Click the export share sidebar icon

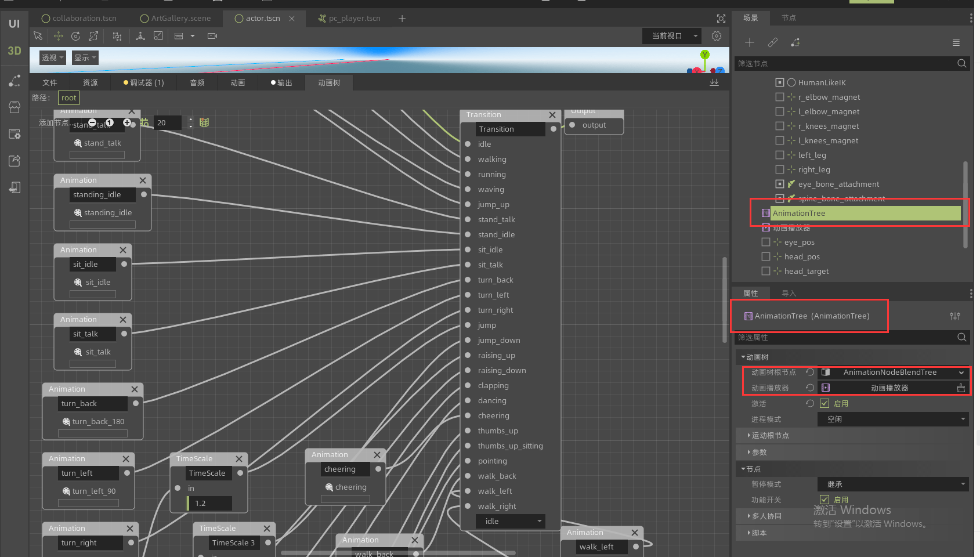click(15, 161)
